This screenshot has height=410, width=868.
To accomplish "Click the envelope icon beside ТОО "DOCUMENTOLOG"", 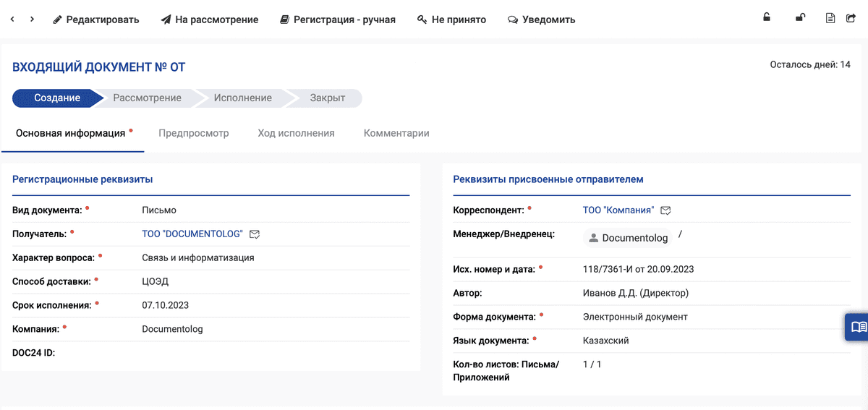I will [255, 234].
